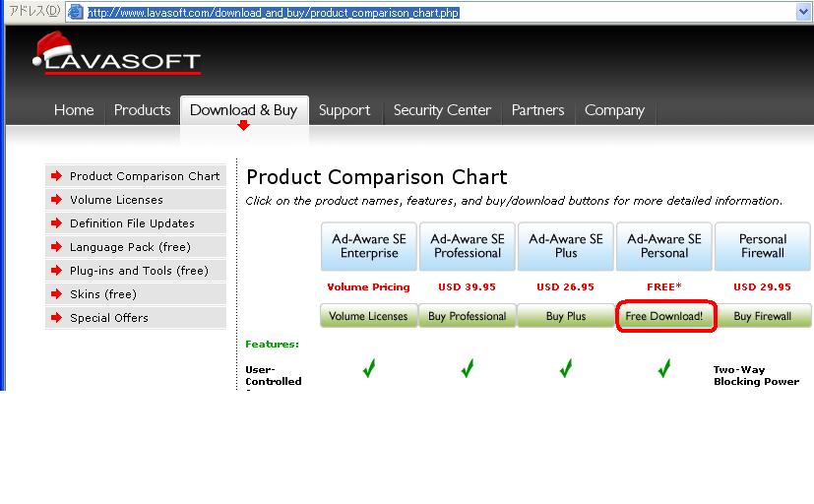Screen dimensions: 814x504
Task: Click the page icon in the address bar
Action: pos(76,12)
